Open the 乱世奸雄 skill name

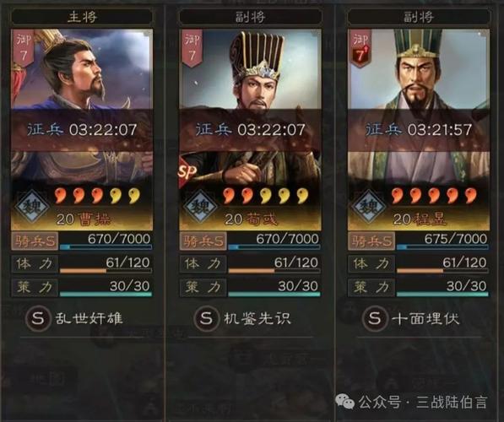pos(89,318)
